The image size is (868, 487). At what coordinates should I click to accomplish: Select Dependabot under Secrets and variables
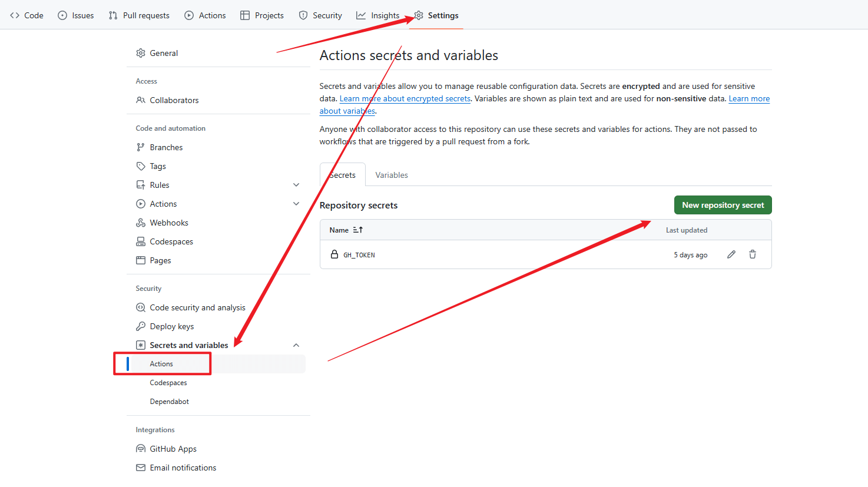(x=170, y=402)
